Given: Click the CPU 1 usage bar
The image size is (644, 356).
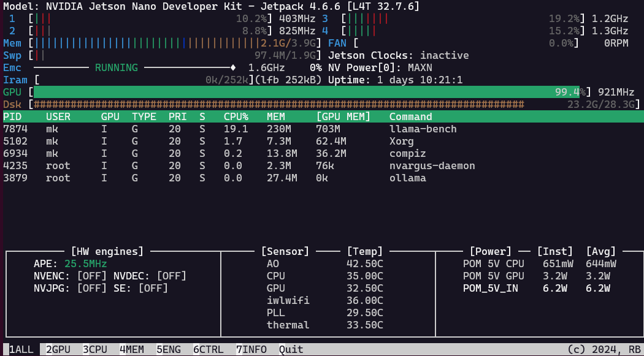Looking at the screenshot, I should pos(150,18).
